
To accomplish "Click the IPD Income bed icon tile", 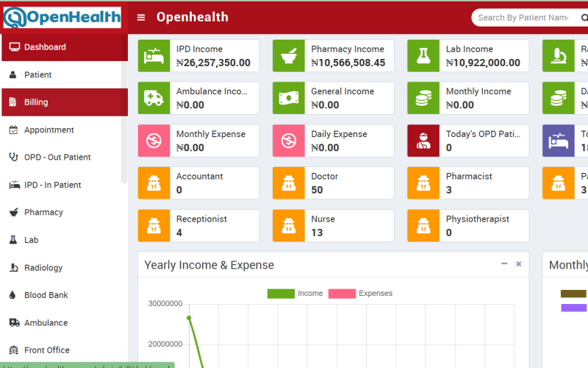I will pyautogui.click(x=154, y=56).
